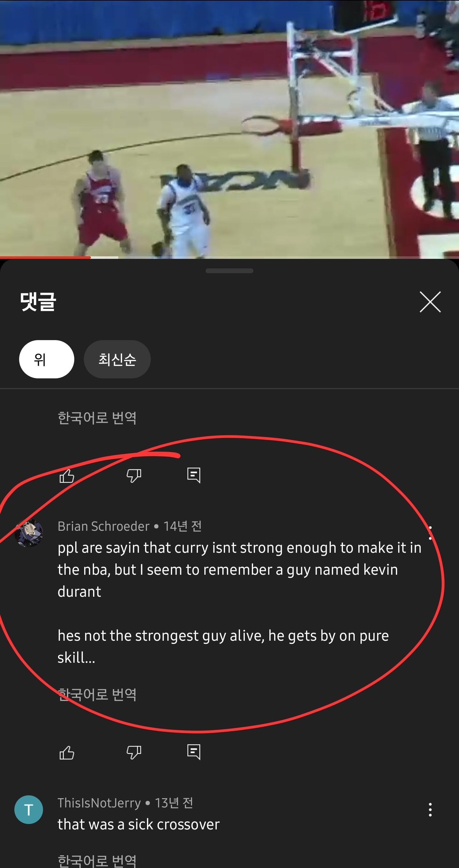Like Brian Schroeder's comment

pos(67,752)
